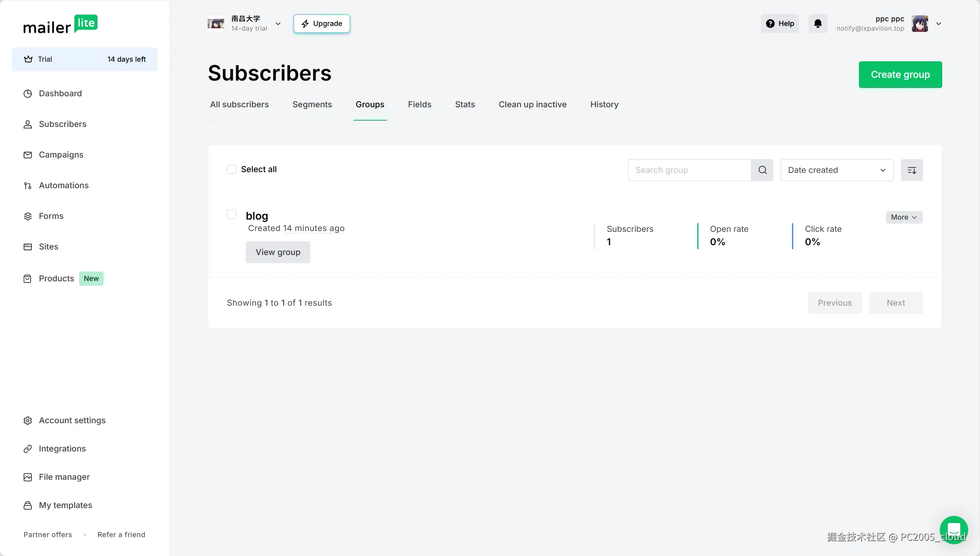Click the Forms layers icon

tap(28, 216)
